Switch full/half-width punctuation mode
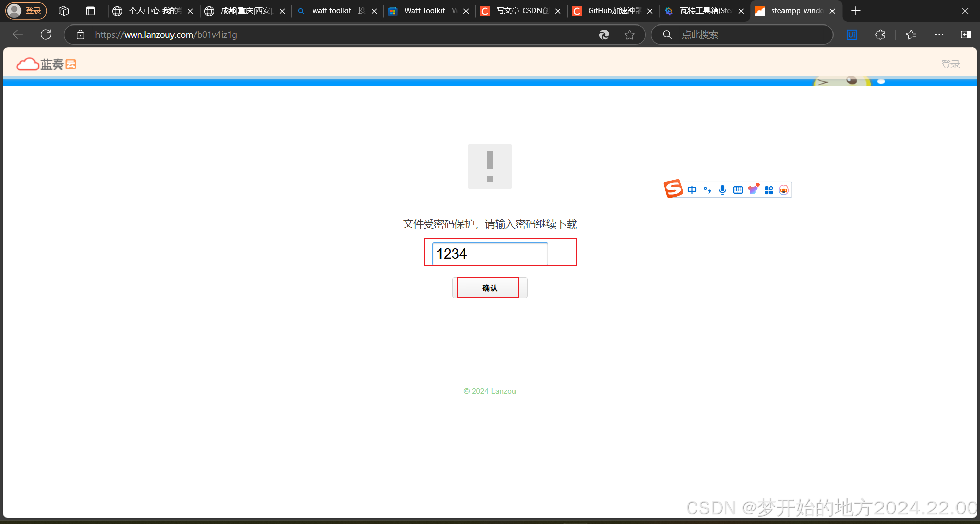Image resolution: width=980 pixels, height=524 pixels. point(707,189)
